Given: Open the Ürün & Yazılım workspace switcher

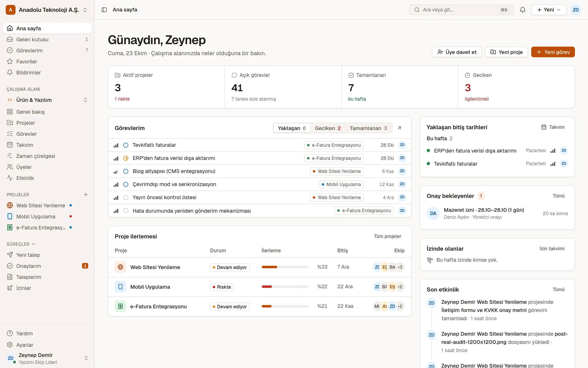Looking at the screenshot, I should coord(47,100).
